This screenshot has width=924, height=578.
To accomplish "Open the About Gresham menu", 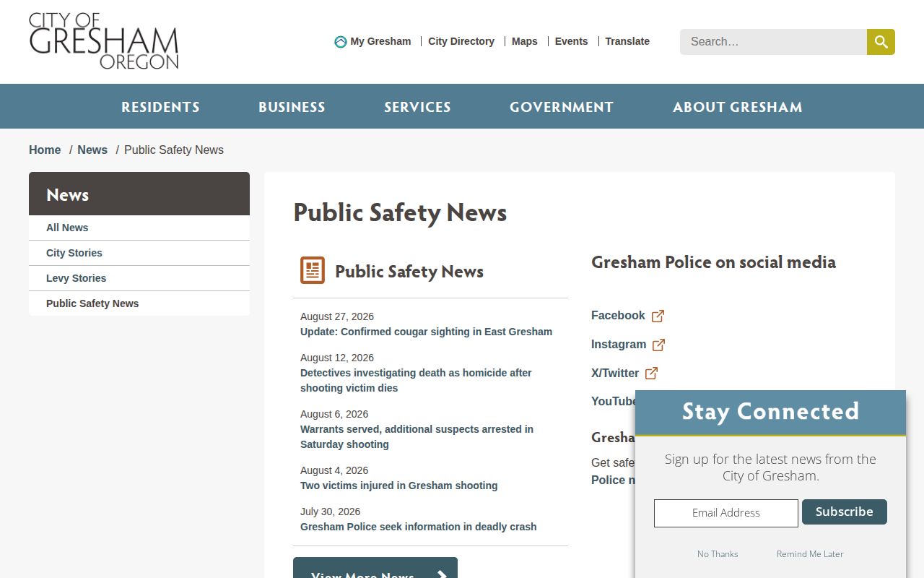I will pyautogui.click(x=737, y=107).
